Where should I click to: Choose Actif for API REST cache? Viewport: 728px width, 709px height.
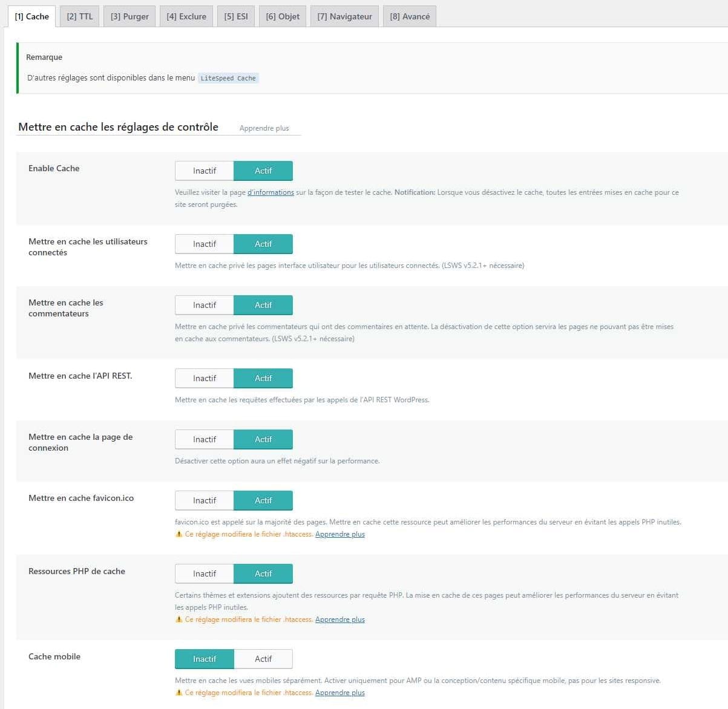[263, 378]
